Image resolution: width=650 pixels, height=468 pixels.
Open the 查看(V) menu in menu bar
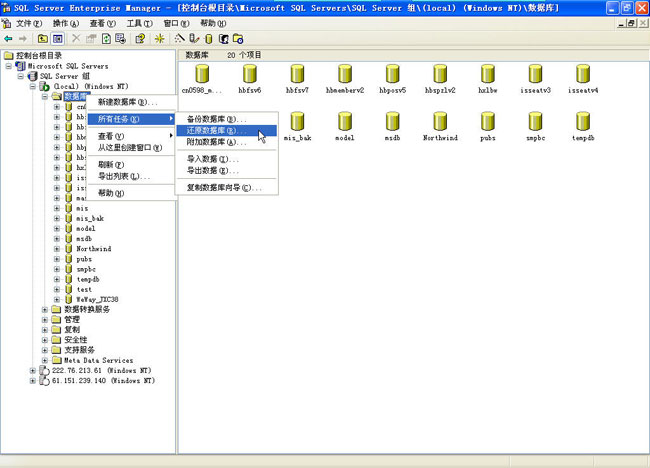pyautogui.click(x=102, y=23)
